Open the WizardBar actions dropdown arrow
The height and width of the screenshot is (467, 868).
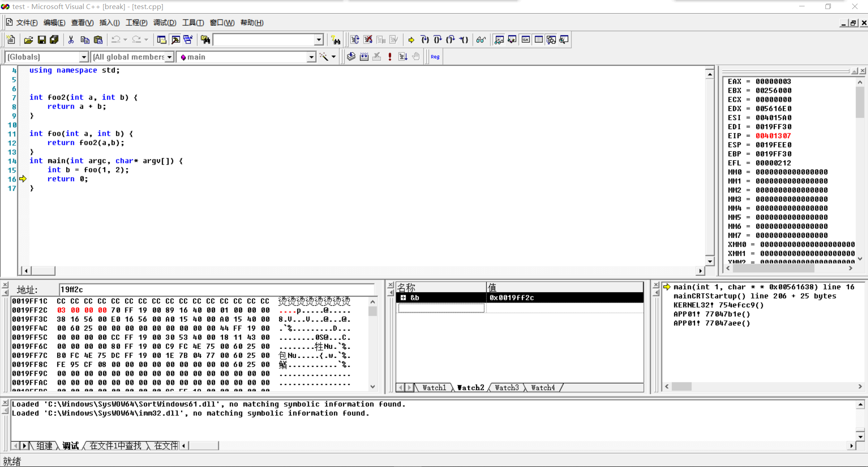(334, 57)
